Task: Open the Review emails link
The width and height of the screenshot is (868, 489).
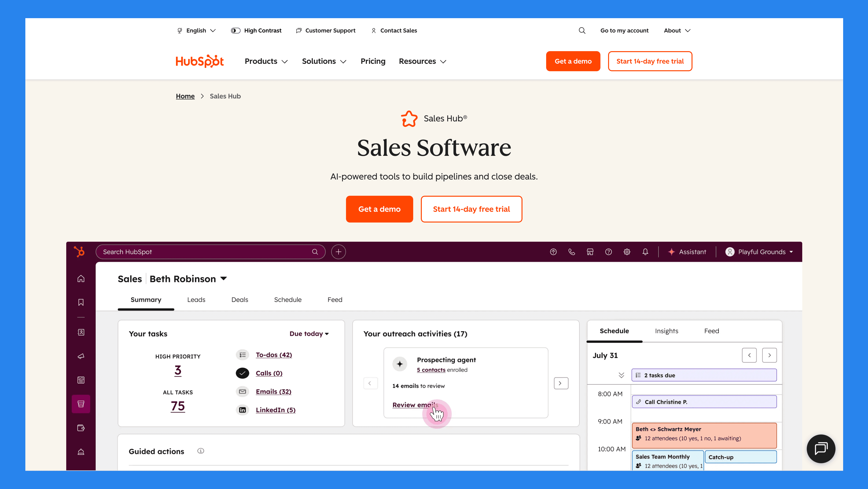Action: tap(415, 405)
